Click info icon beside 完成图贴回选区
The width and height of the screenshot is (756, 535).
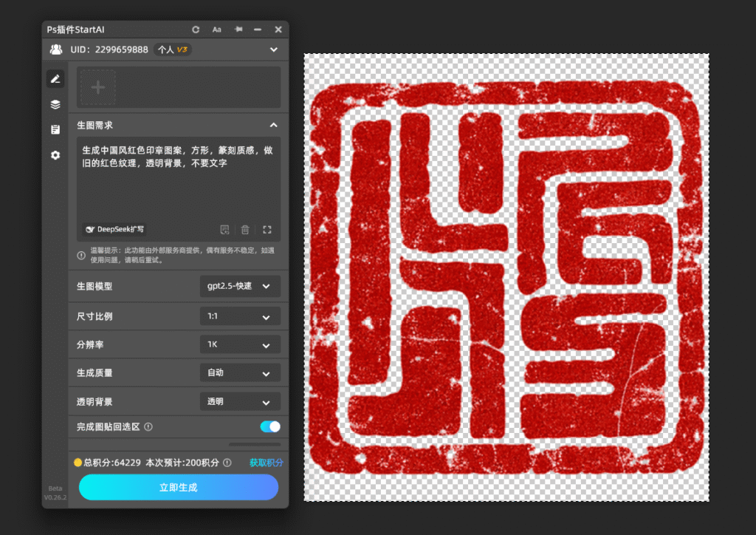click(148, 426)
